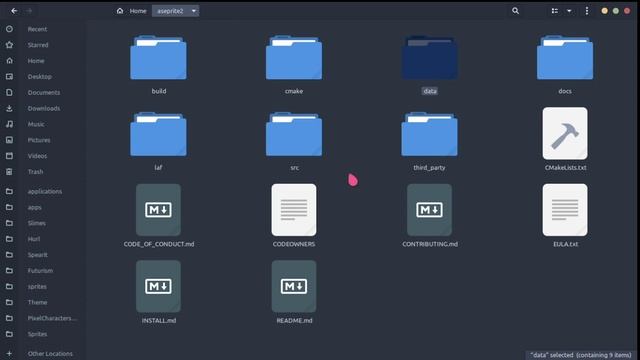Switch to list view using the view icon
This screenshot has width=640, height=360.
pos(555,11)
